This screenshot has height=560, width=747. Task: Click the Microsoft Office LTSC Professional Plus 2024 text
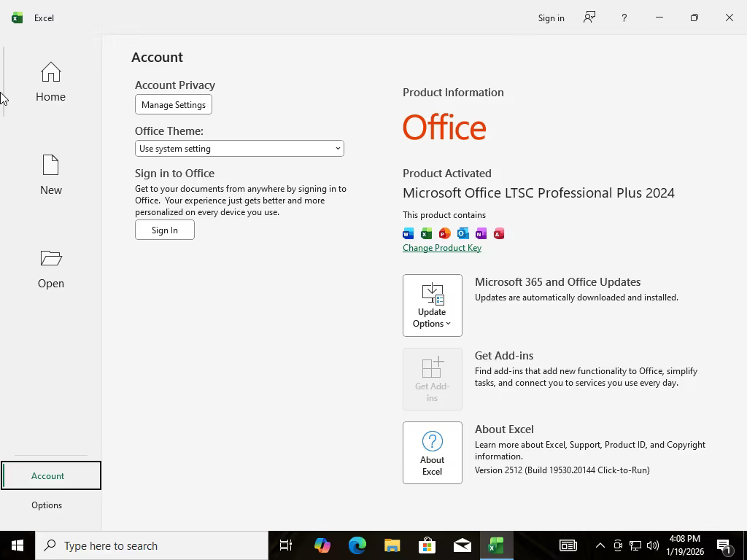(x=539, y=192)
